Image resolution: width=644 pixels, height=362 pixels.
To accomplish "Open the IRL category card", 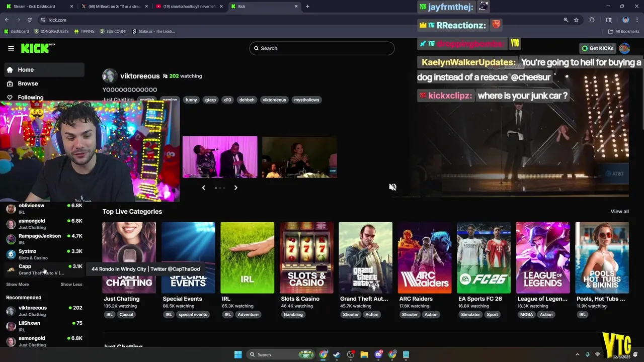I will pyautogui.click(x=247, y=257).
